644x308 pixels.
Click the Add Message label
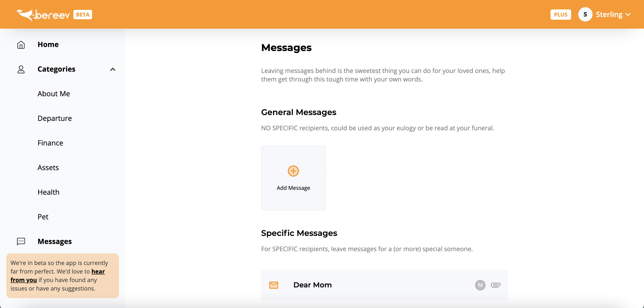click(x=293, y=188)
